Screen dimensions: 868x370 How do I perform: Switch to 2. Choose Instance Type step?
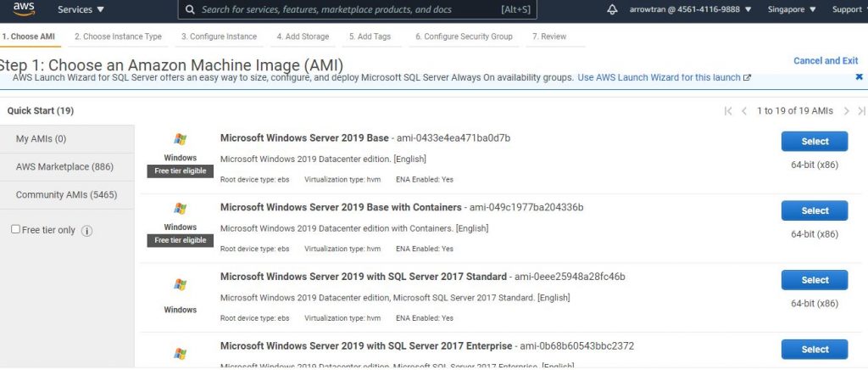pyautogui.click(x=118, y=36)
